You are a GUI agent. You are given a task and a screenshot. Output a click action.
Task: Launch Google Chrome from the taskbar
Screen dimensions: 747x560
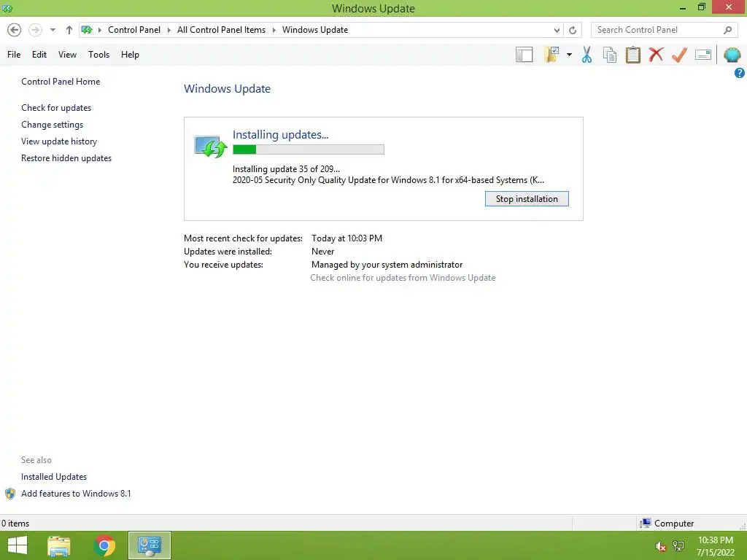click(104, 545)
